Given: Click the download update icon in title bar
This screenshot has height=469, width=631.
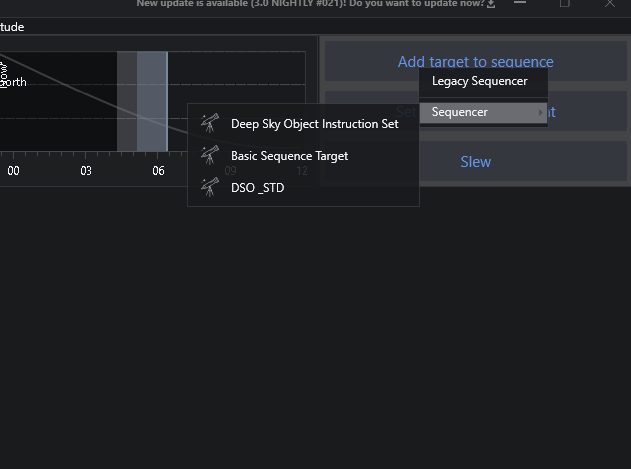Looking at the screenshot, I should point(491,4).
